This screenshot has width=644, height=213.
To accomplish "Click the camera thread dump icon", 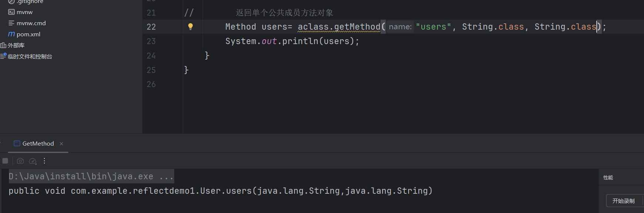I will pyautogui.click(x=20, y=161).
